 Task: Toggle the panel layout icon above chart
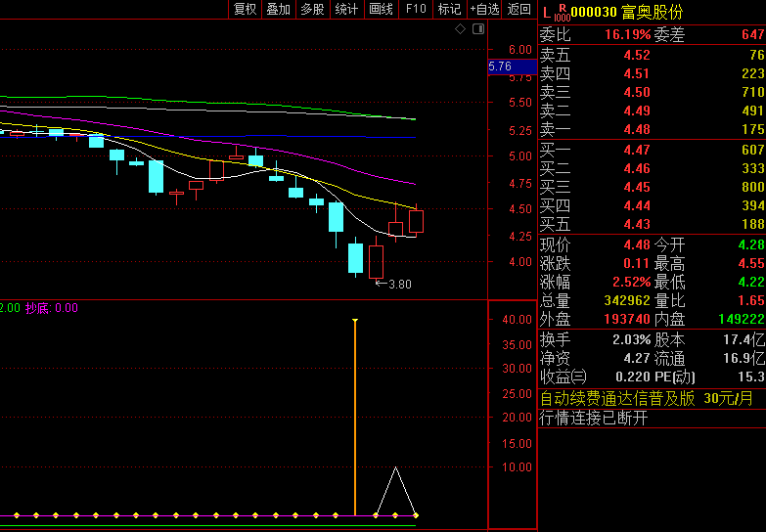pyautogui.click(x=478, y=29)
